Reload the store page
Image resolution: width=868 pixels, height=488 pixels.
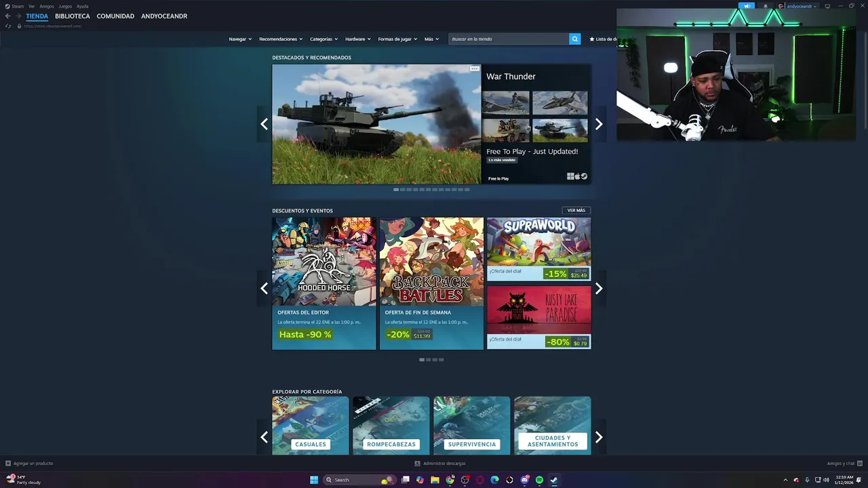point(8,26)
